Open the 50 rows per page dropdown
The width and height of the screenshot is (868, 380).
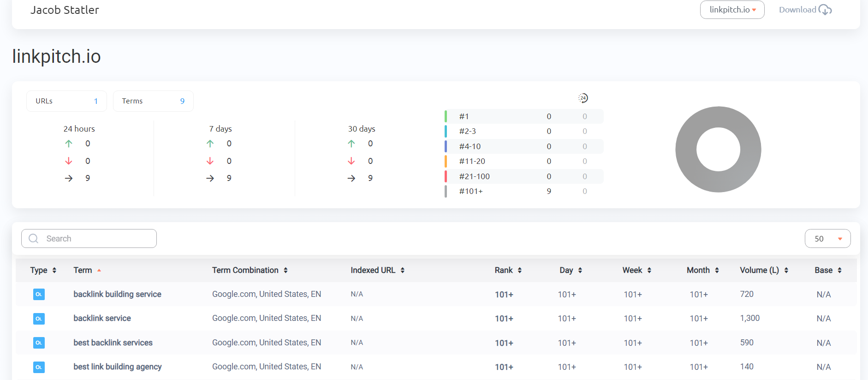pyautogui.click(x=827, y=239)
